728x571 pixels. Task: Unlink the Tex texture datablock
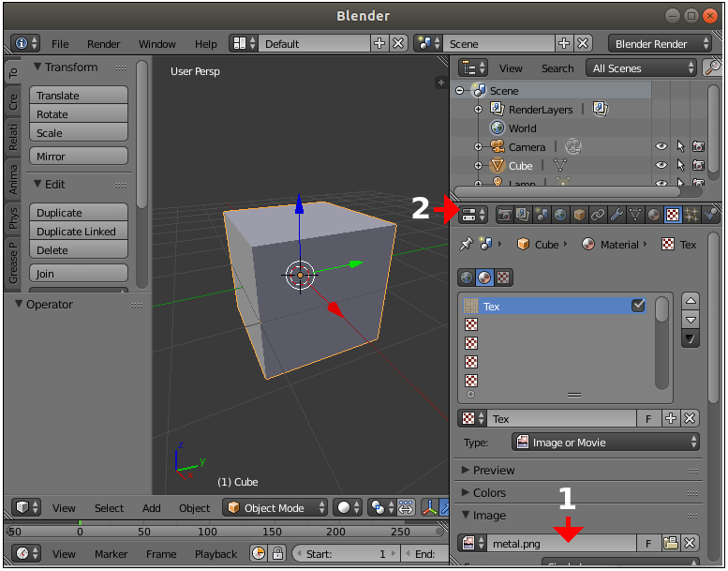point(690,418)
